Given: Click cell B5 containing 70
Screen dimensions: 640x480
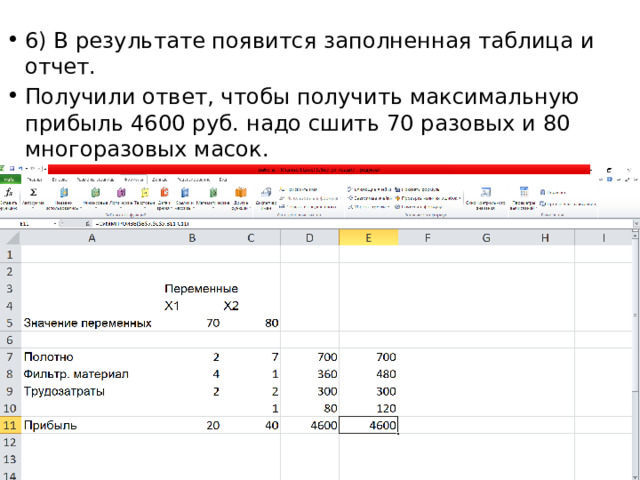Looking at the screenshot, I should point(192,323).
